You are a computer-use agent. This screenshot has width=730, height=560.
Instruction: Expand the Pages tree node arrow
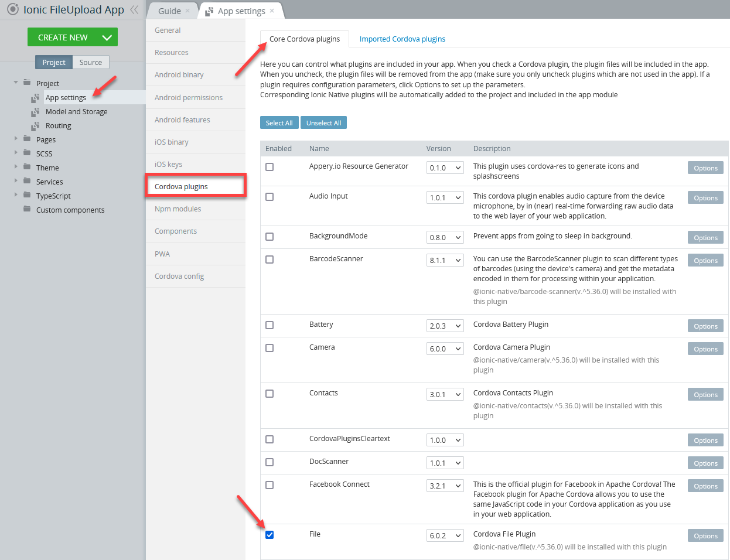[x=16, y=139]
